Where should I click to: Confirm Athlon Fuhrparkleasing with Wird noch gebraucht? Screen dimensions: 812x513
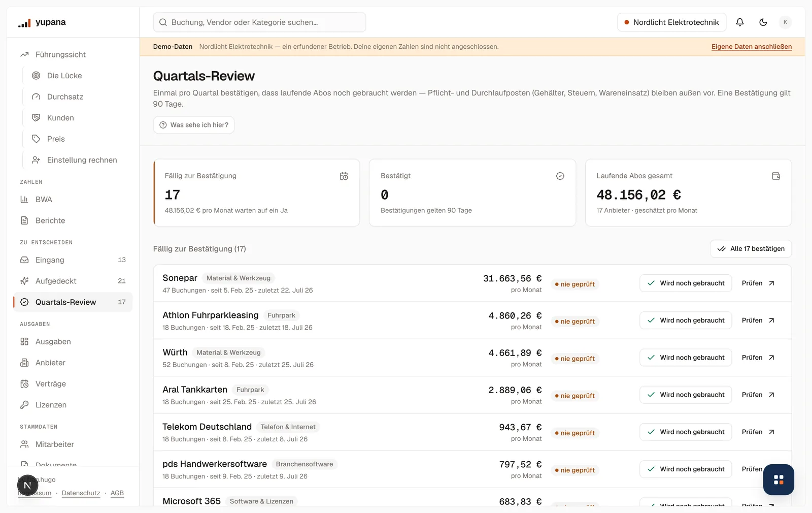click(686, 320)
